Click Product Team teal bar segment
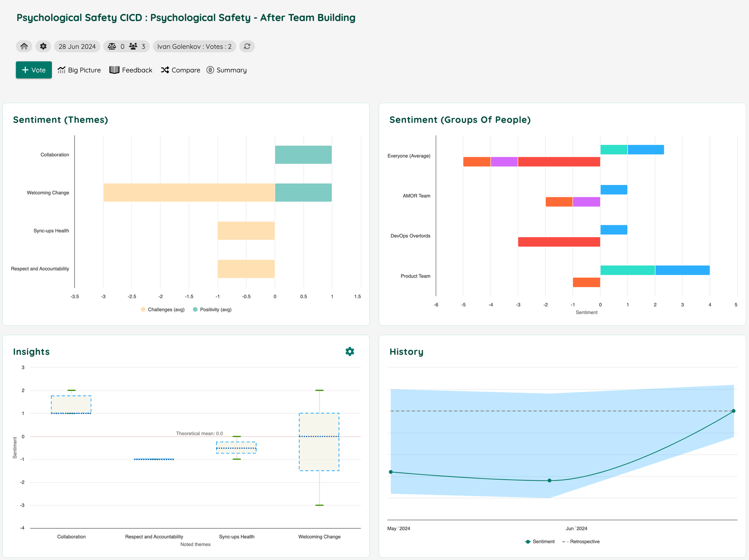The height and width of the screenshot is (560, 749). tap(628, 270)
